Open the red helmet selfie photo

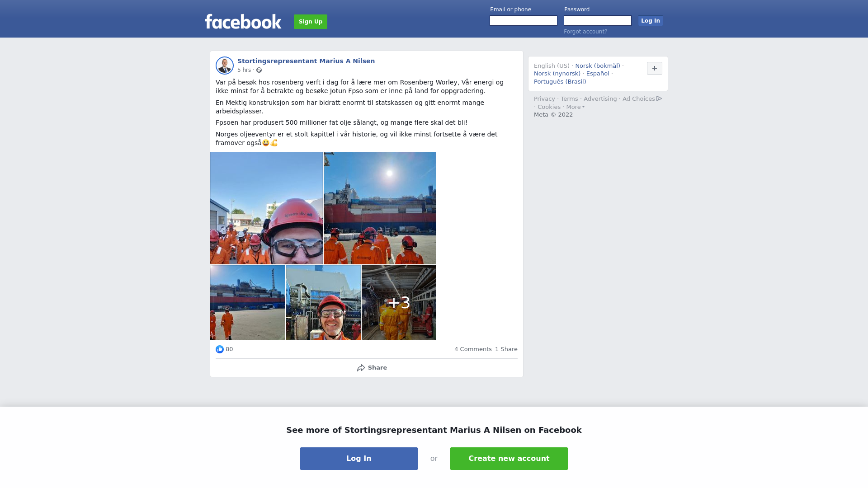pyautogui.click(x=266, y=208)
